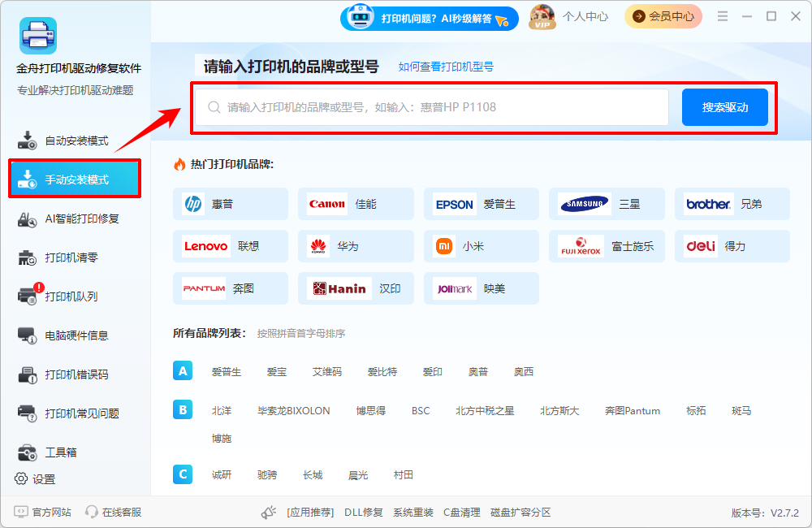Select the EPSON 爱普生 brand card
The width and height of the screenshot is (812, 528).
click(x=481, y=204)
